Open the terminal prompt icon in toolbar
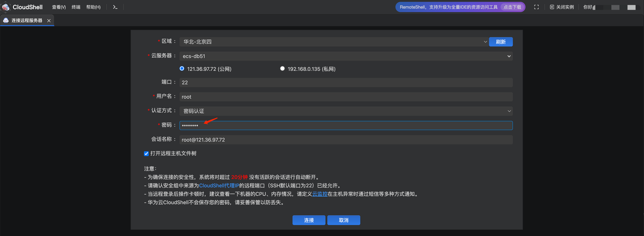Viewport: 644px width, 236px height. click(x=115, y=7)
